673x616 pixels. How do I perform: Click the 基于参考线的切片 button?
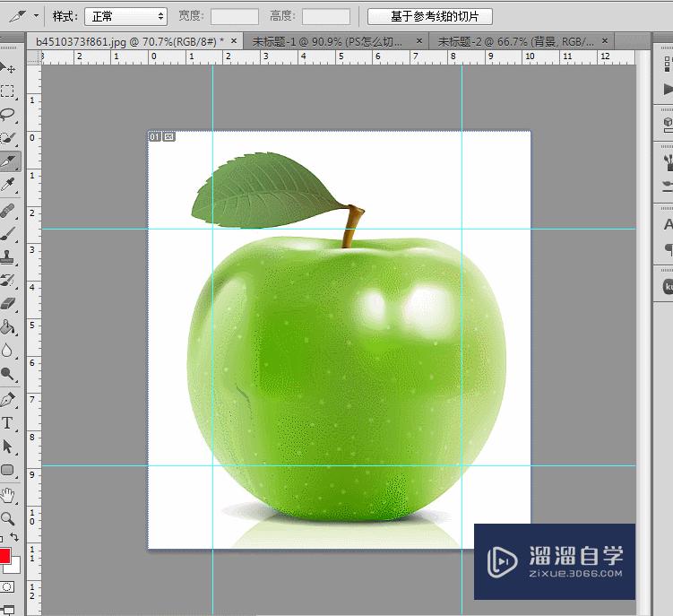click(x=430, y=16)
